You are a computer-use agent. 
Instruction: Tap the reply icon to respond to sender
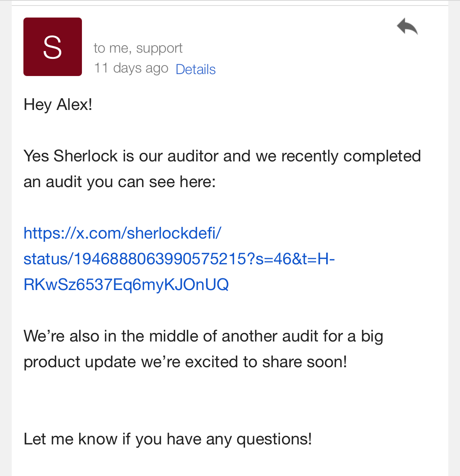point(407,27)
